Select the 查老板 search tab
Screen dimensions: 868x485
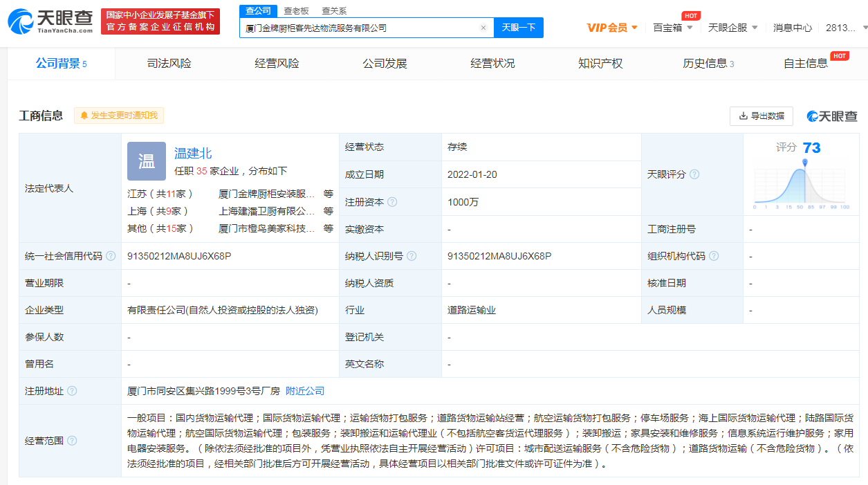pyautogui.click(x=296, y=11)
